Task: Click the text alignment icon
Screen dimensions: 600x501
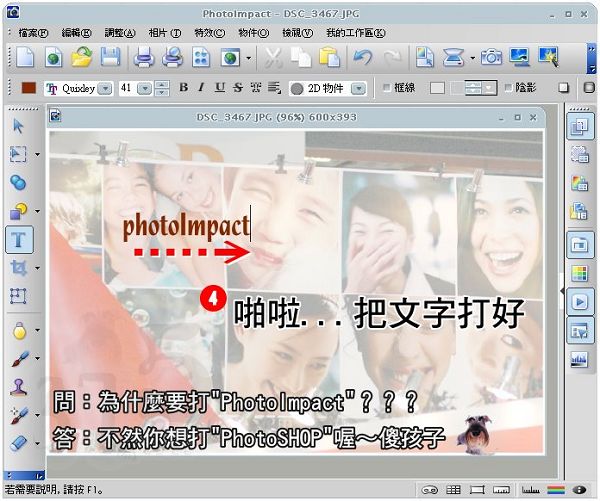Action: [x=274, y=88]
